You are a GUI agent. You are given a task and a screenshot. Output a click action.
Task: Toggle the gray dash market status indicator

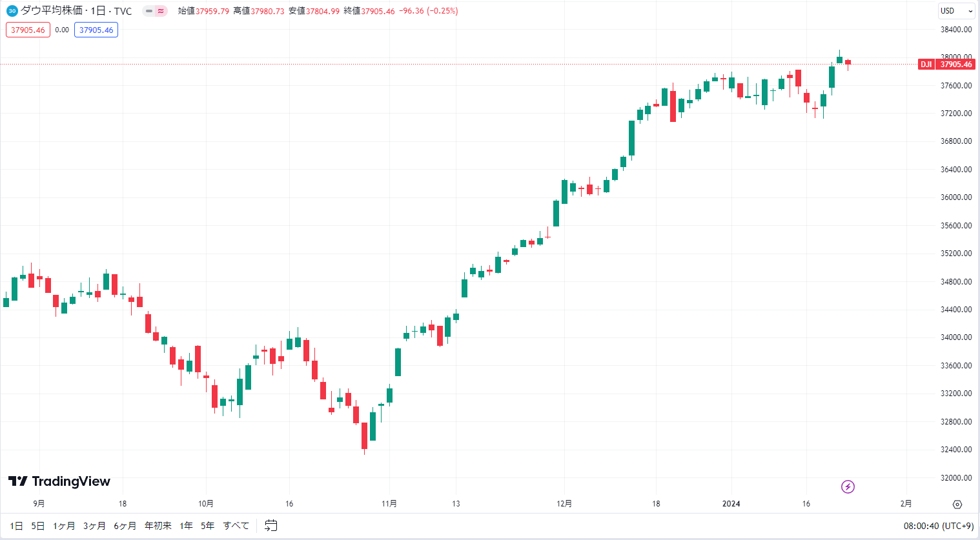(x=149, y=11)
